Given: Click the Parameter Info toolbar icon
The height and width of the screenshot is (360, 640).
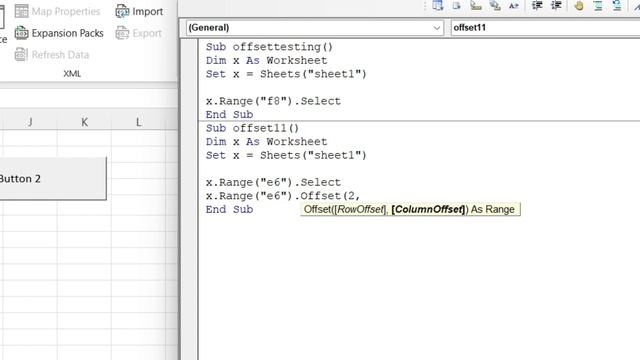Looking at the screenshot, I should 495,5.
